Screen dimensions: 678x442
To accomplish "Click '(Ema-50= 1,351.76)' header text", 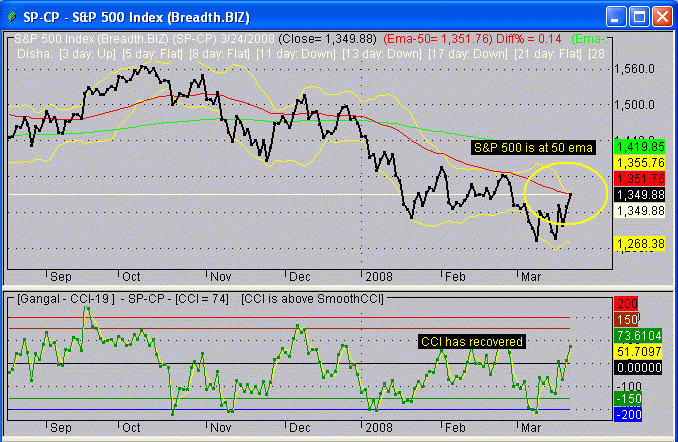I will coord(438,39).
